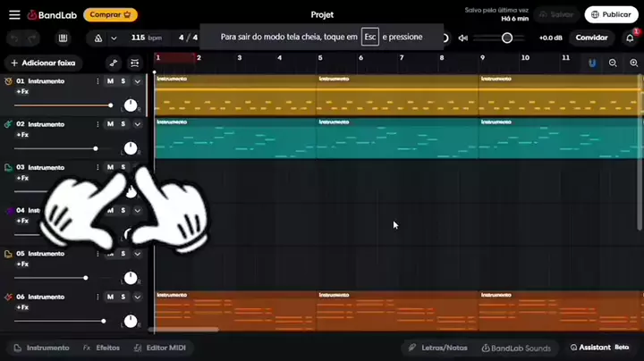The image size is (644, 361).
Task: Click the redo arrow
Action: (33, 38)
